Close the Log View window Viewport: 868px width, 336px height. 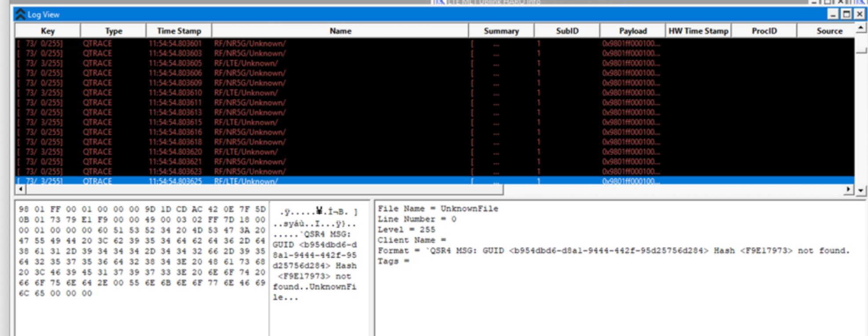pyautogui.click(x=859, y=15)
